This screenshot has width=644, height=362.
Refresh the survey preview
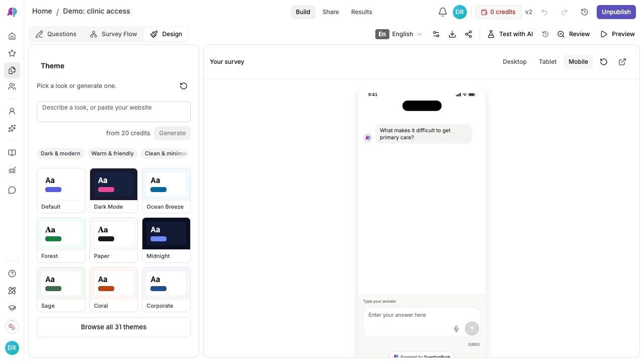[604, 62]
